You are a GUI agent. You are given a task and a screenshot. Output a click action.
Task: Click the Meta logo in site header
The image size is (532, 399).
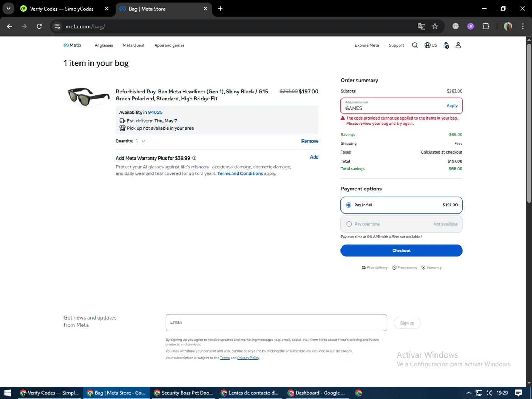click(72, 45)
